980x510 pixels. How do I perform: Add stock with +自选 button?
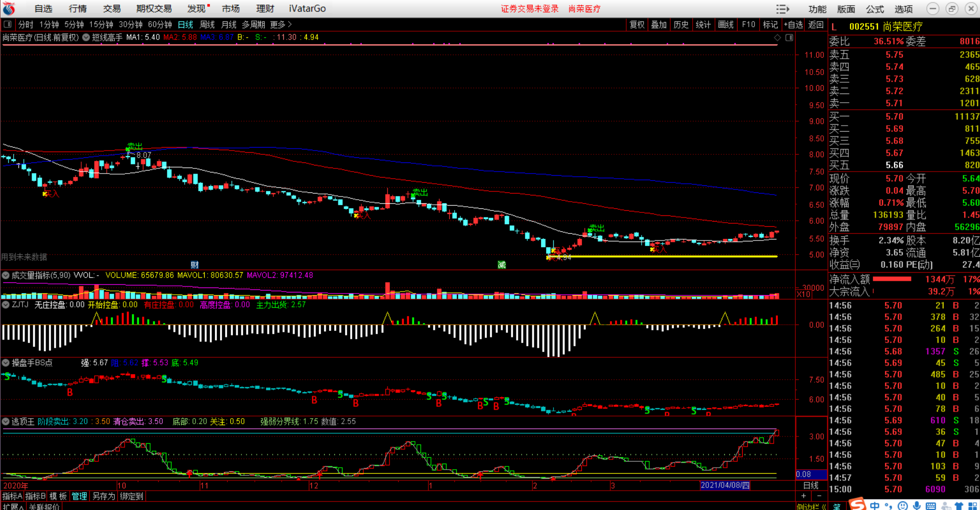pyautogui.click(x=793, y=25)
